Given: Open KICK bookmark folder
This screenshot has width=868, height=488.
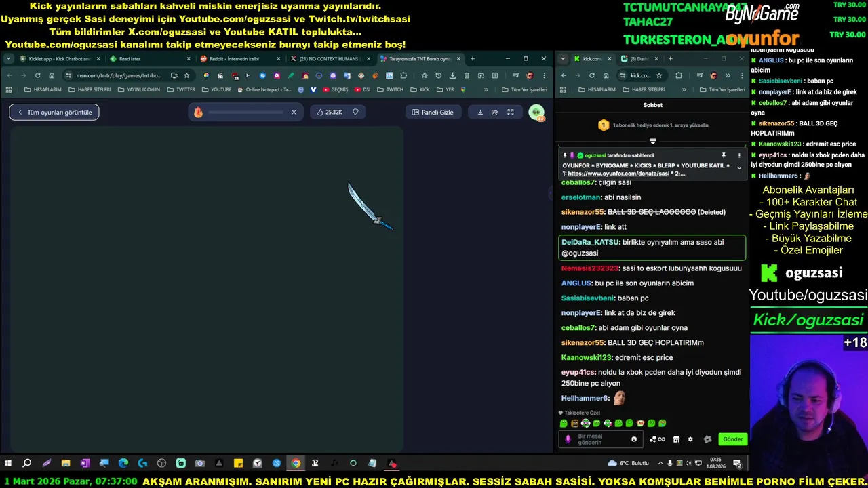Looking at the screenshot, I should point(420,89).
